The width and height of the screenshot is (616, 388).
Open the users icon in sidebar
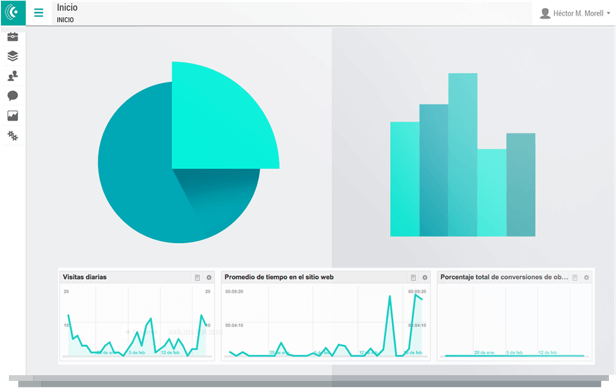[x=13, y=76]
